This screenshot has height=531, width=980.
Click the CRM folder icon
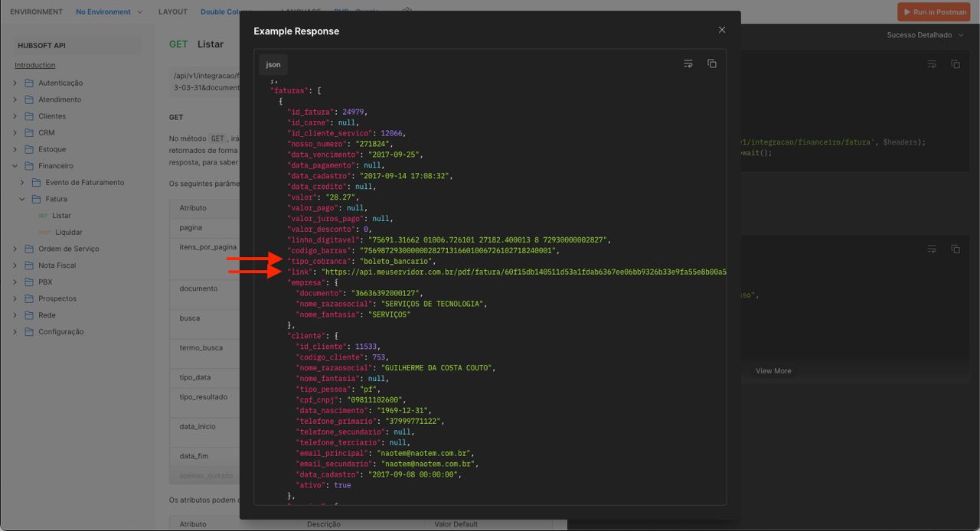29,132
